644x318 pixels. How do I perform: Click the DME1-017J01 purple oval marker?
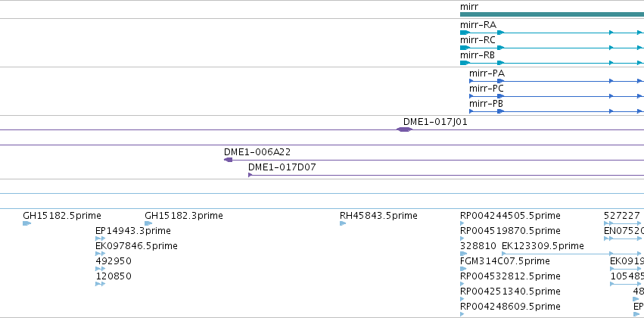pos(404,129)
